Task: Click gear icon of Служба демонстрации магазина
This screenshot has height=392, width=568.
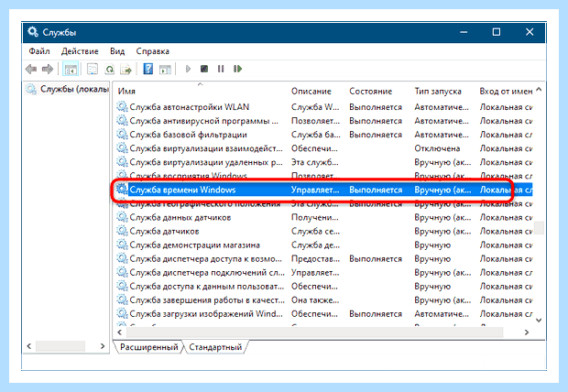Action: click(122, 245)
